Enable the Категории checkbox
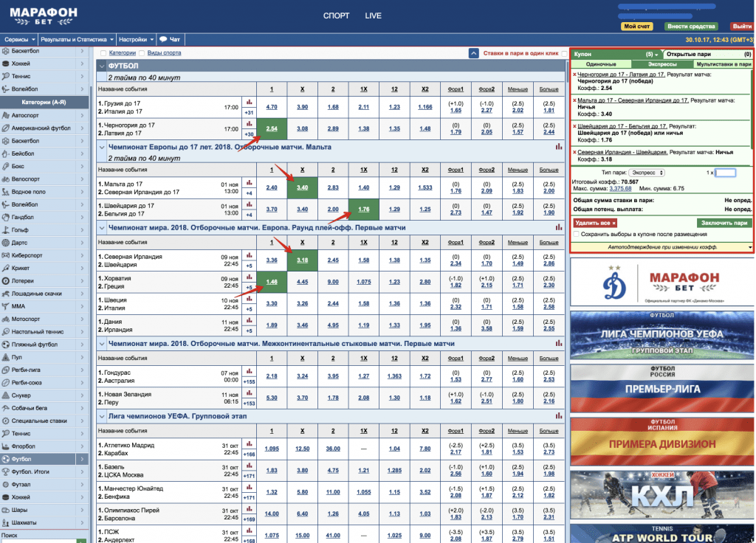This screenshot has height=543, width=756. (x=103, y=53)
